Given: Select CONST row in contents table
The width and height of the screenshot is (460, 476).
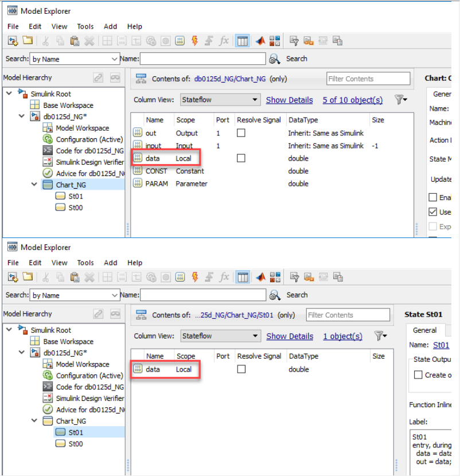Looking at the screenshot, I should pos(272,171).
